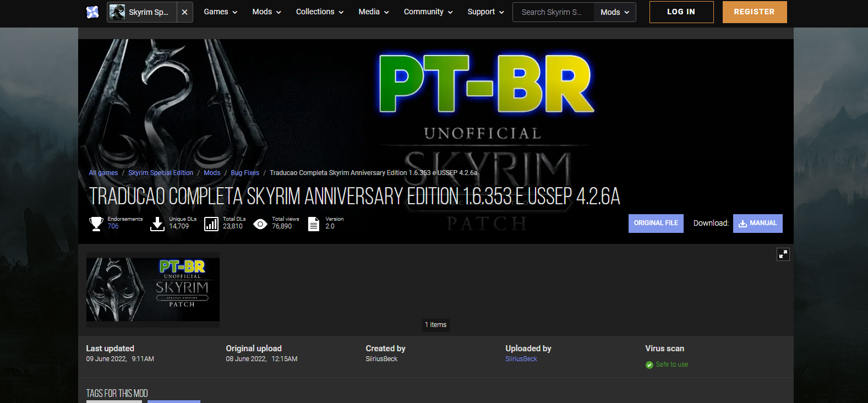Click the Created by SiiriusBeck text
The width and height of the screenshot is (868, 403).
point(381,359)
